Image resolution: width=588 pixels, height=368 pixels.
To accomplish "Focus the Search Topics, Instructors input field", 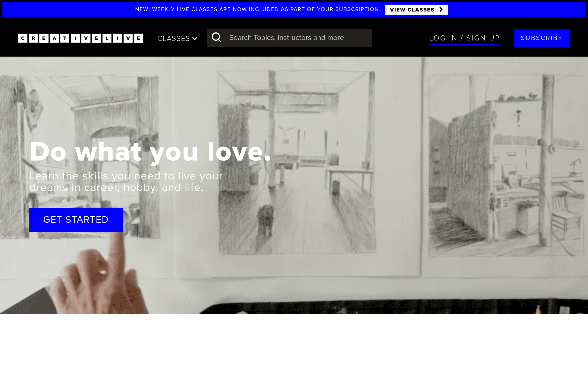I will click(289, 38).
